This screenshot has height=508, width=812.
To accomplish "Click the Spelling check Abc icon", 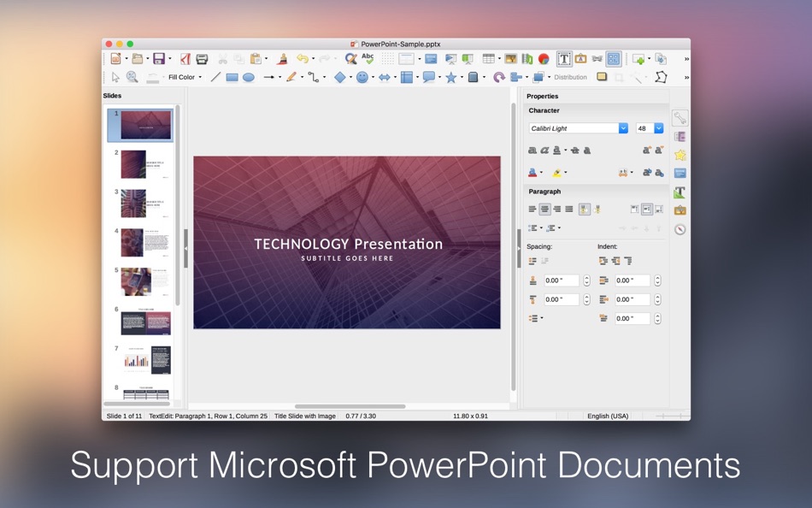I will 368,58.
